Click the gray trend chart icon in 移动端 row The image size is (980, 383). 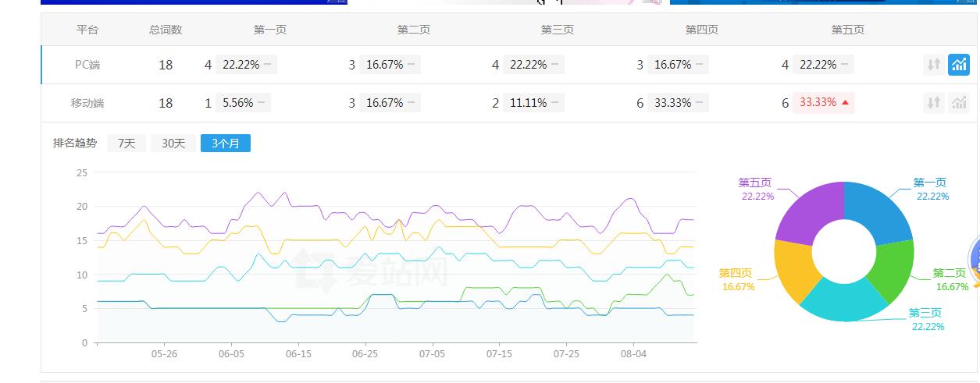click(958, 103)
